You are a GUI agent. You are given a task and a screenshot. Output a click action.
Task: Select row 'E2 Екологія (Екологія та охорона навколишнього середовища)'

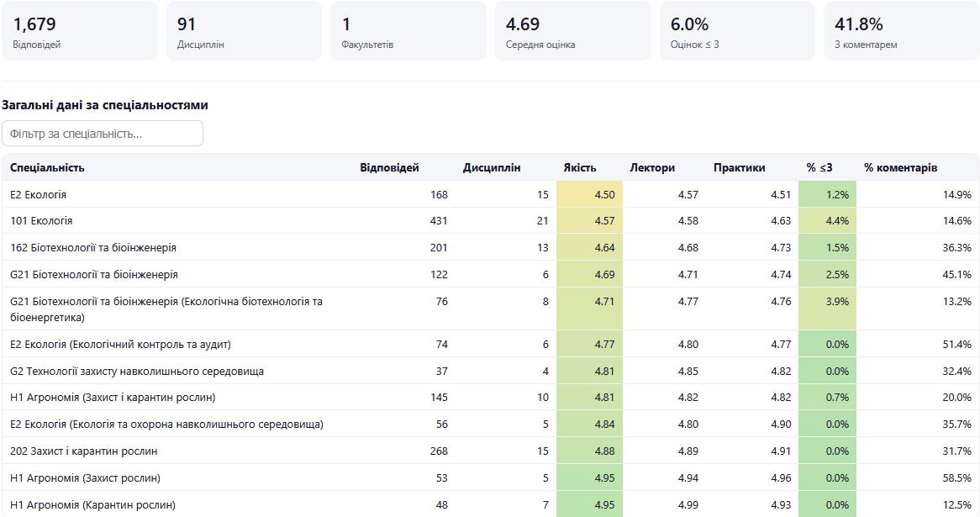tap(490, 424)
